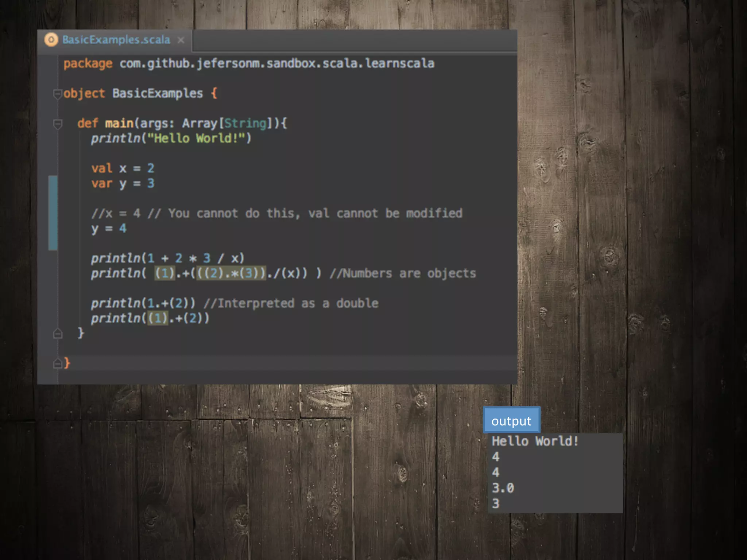The height and width of the screenshot is (560, 747).
Task: Click fold end marker at main's closing brace
Action: (x=58, y=333)
